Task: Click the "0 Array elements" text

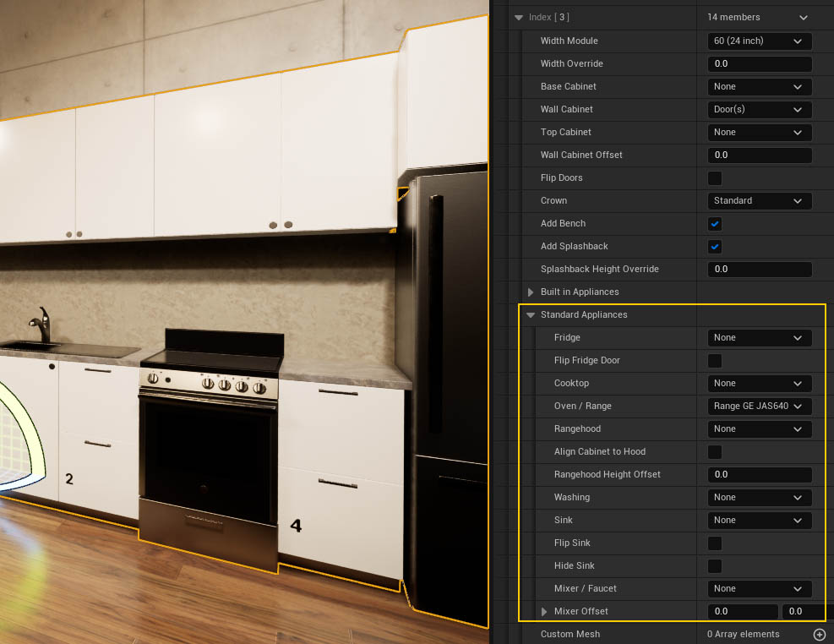Action: click(743, 634)
